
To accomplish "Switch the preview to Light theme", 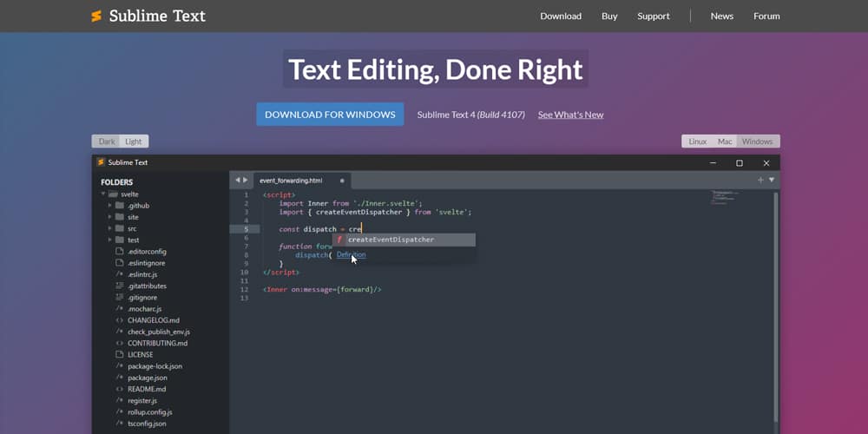I will click(134, 141).
